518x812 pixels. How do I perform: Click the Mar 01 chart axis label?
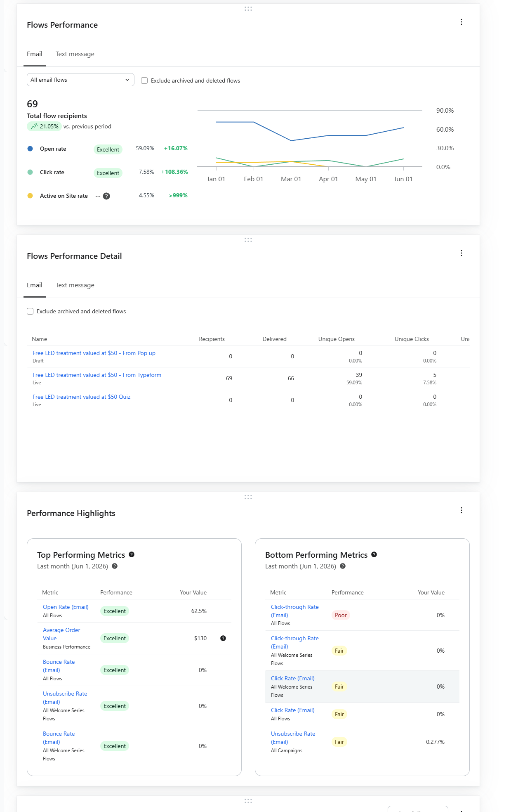click(291, 179)
